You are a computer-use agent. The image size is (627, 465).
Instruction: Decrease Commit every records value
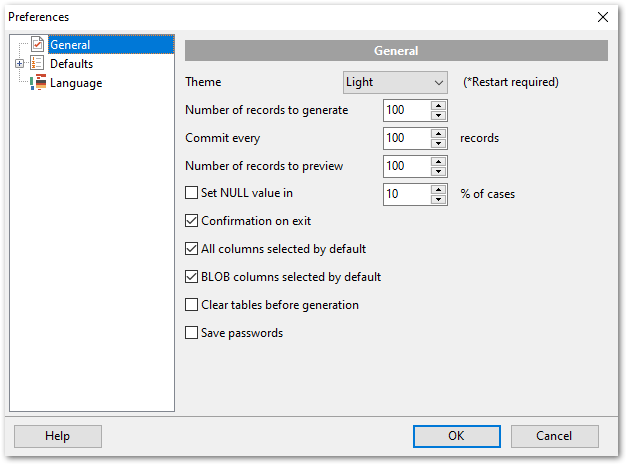(439, 143)
